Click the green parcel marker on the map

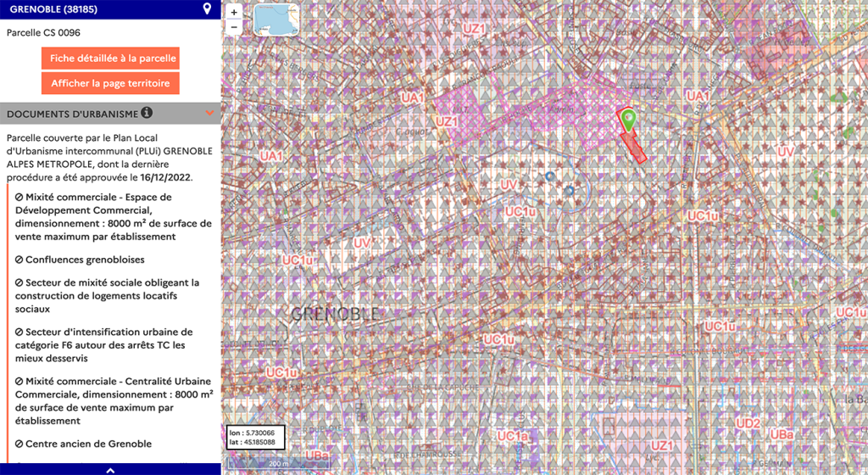click(627, 120)
